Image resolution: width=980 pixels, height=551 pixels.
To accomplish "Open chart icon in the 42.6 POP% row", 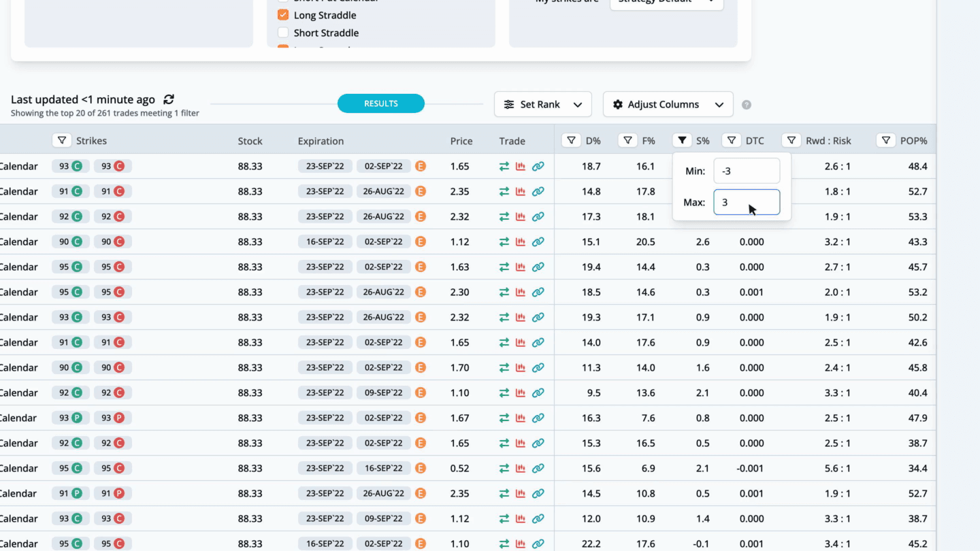I will point(521,342).
